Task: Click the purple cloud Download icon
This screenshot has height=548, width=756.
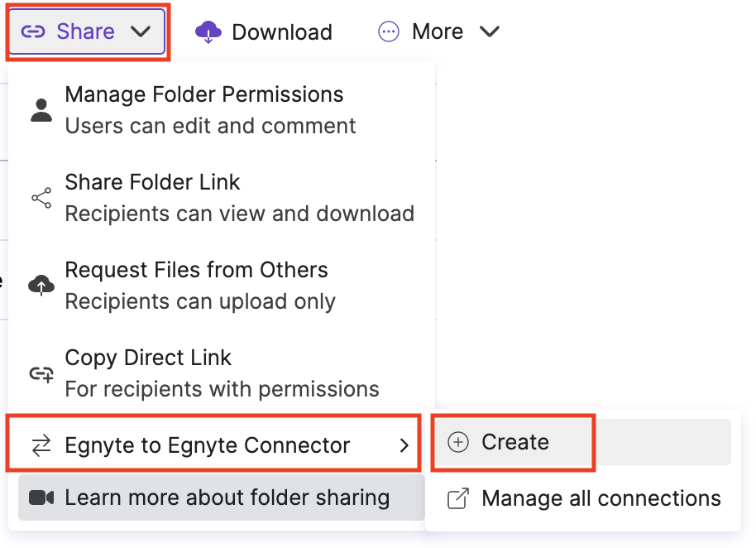Action: (x=208, y=32)
